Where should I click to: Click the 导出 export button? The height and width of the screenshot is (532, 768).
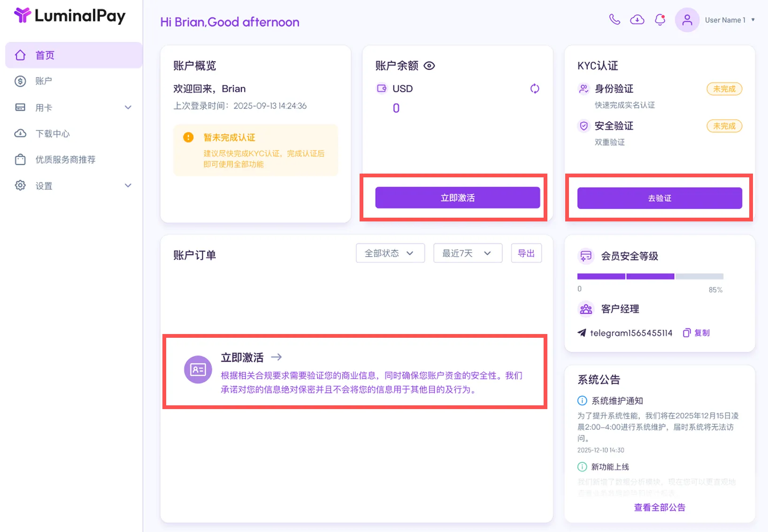click(526, 253)
